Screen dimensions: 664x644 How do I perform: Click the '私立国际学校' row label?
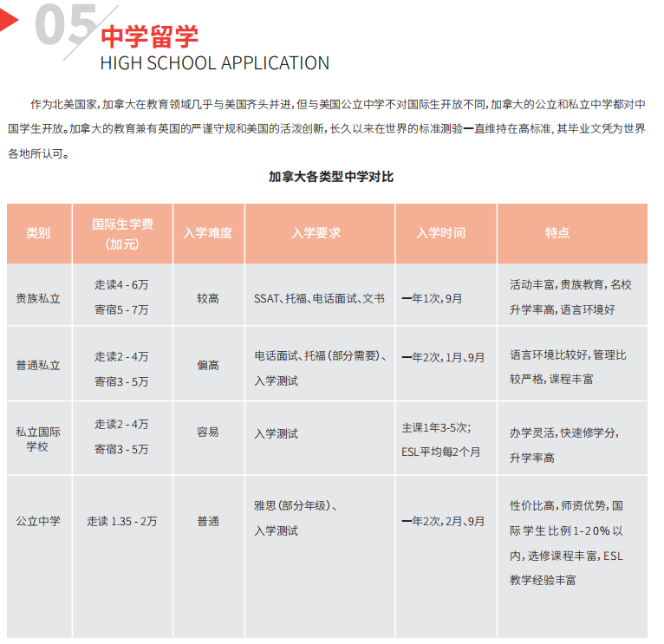point(38,439)
